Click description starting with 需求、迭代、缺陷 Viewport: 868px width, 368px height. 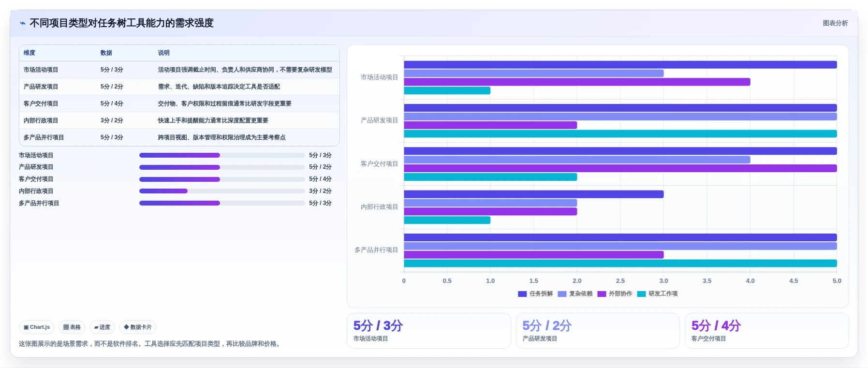[x=219, y=87]
